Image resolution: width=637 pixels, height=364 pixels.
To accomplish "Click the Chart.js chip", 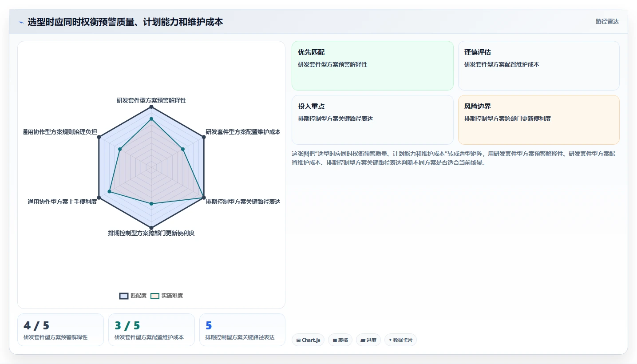I will tap(308, 340).
